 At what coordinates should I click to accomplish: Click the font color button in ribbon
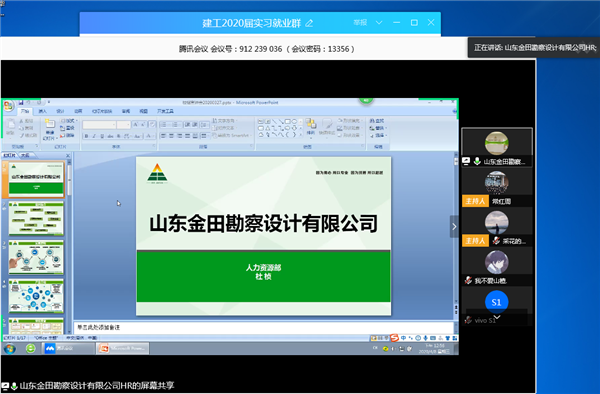(149, 136)
